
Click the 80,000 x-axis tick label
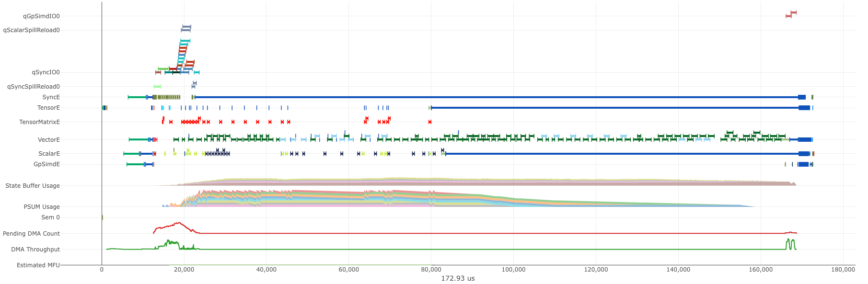[x=431, y=270]
